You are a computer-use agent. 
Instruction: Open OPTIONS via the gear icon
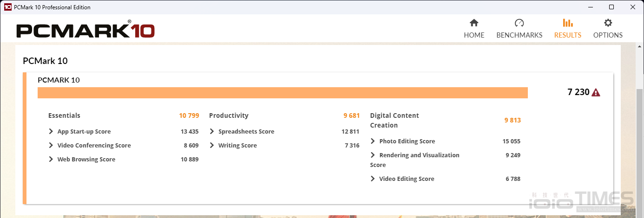[x=608, y=23]
